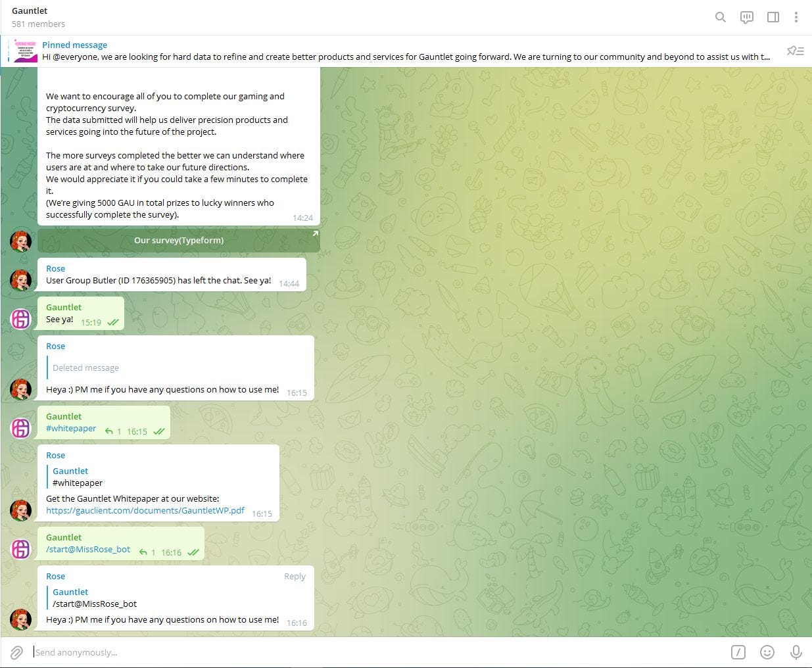Click the 14:24 timestamp on survey message
Screen dimensions: 812x668
coord(302,218)
